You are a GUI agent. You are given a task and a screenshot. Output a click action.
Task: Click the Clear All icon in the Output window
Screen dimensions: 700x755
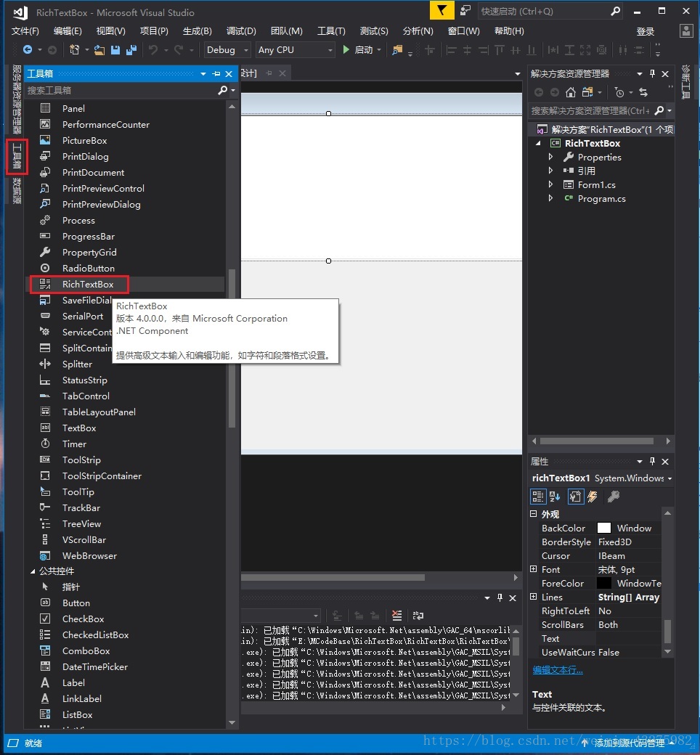click(396, 616)
